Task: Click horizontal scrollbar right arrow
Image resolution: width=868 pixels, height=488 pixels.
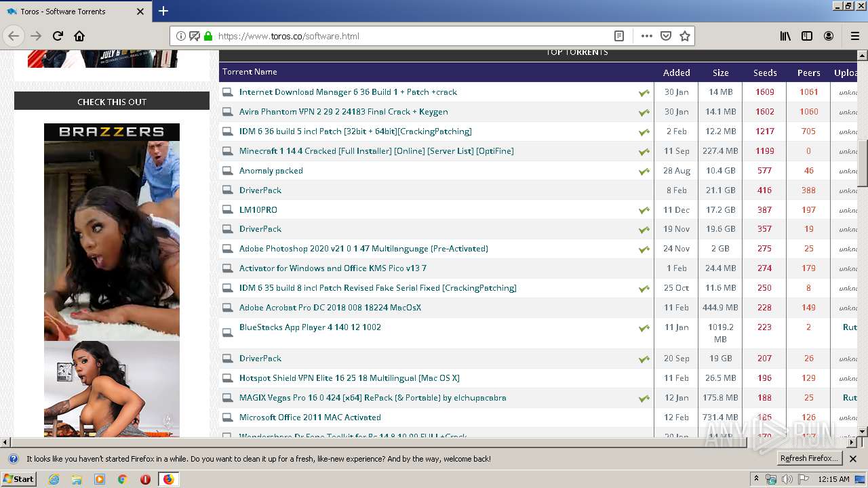Action: tap(852, 442)
